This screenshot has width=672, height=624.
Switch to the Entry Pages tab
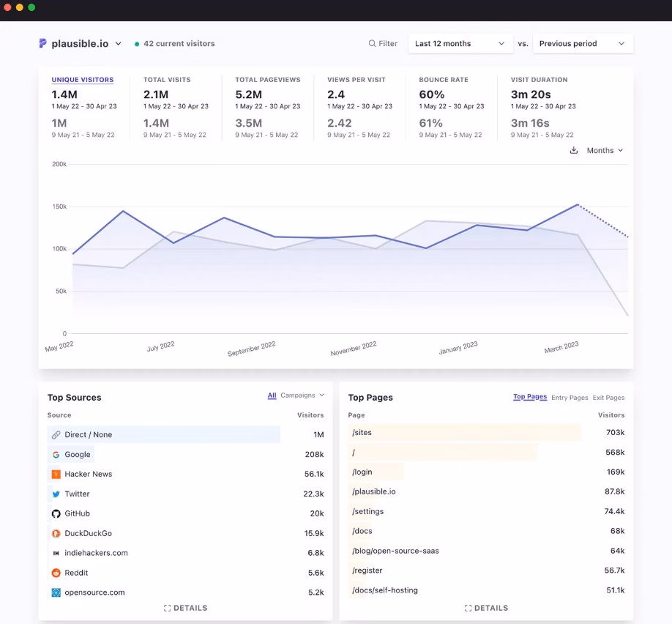pyautogui.click(x=570, y=397)
